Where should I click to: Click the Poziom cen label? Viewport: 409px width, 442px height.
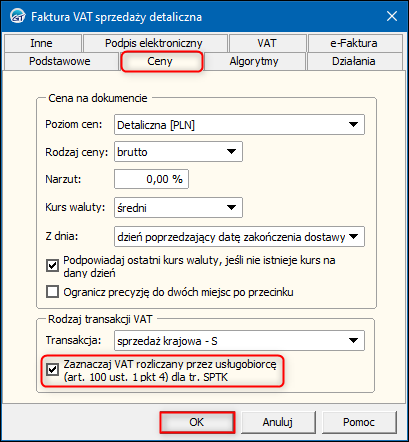pyautogui.click(x=74, y=124)
